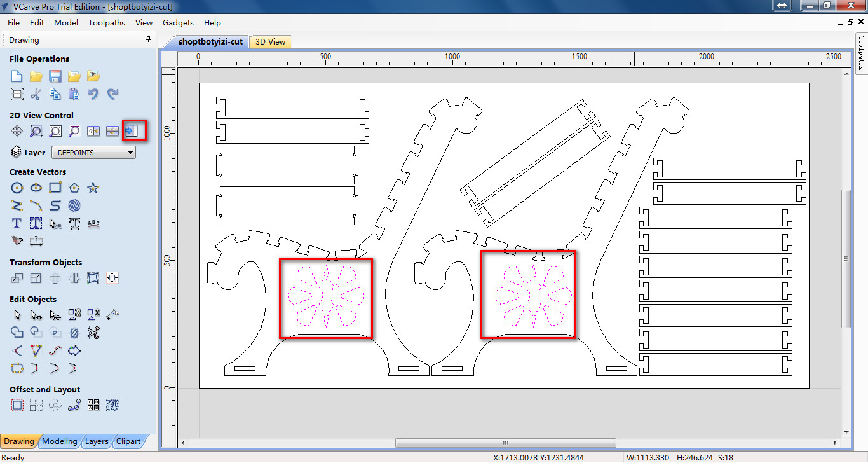Viewport: 868px width, 463px height.
Task: Open the Toolpaths menu
Action: point(107,22)
